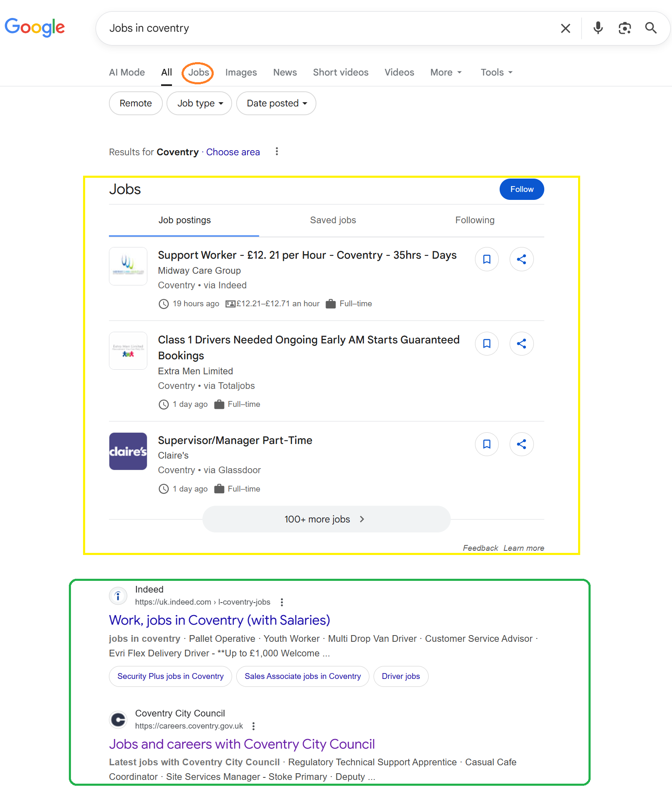Click the Follow button
This screenshot has width=672, height=787.
522,189
